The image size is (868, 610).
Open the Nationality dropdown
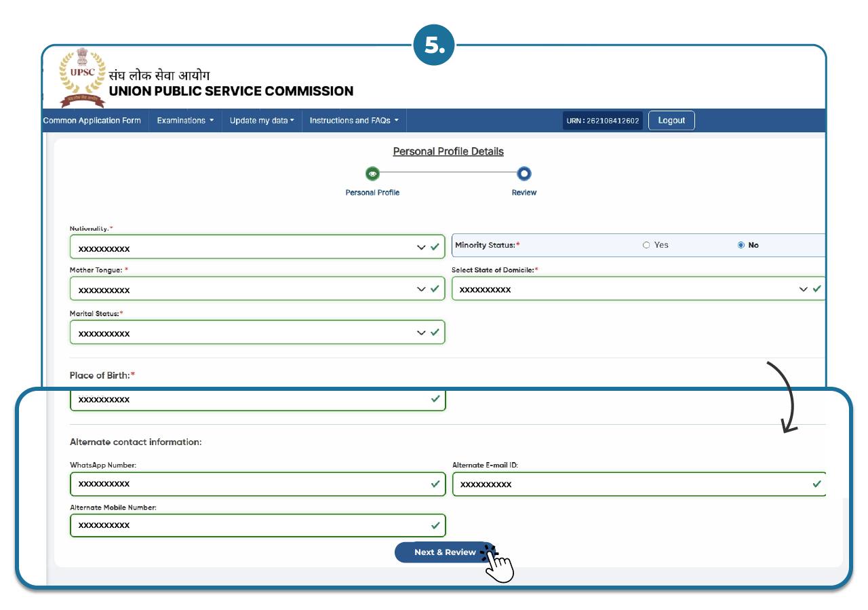click(x=420, y=247)
